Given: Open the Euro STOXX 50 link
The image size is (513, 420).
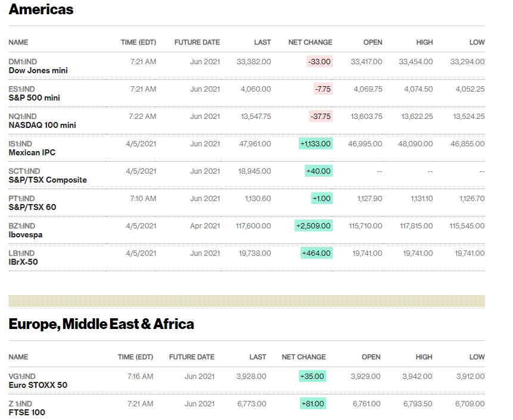Looking at the screenshot, I should pos(38,385).
